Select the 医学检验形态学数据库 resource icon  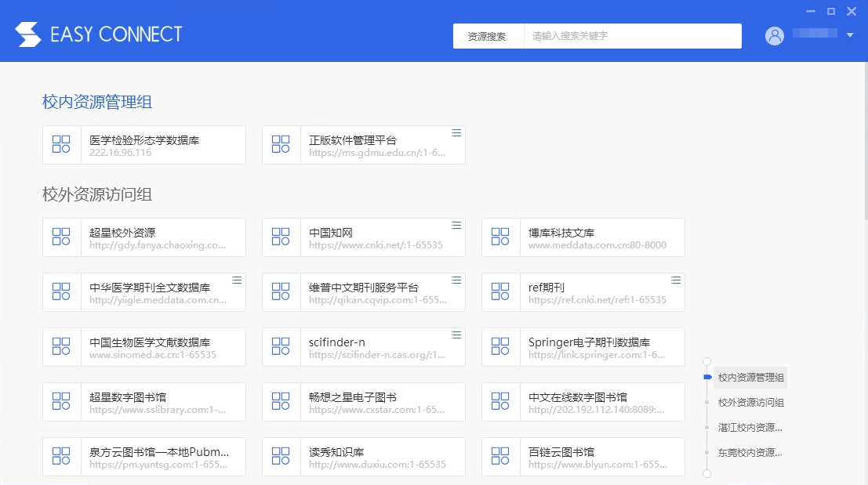[x=61, y=145]
